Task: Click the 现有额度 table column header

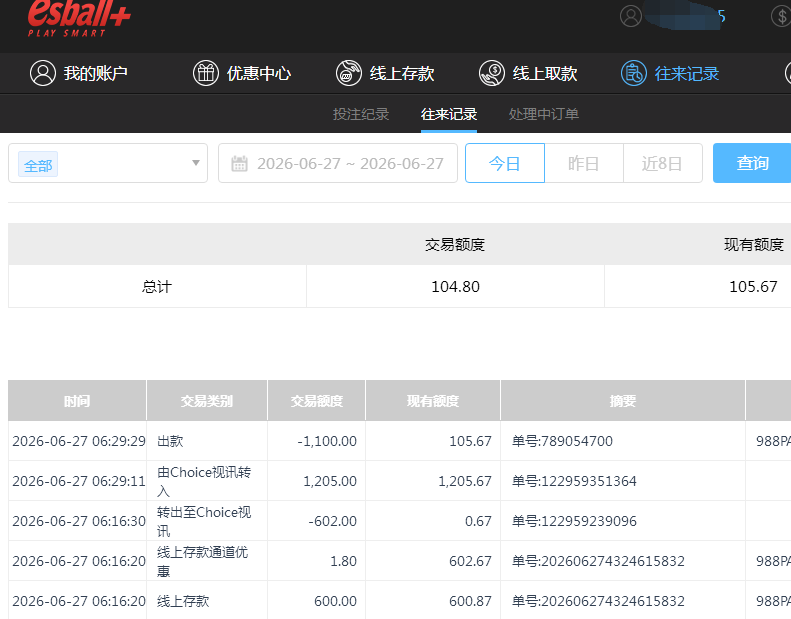Action: point(433,401)
